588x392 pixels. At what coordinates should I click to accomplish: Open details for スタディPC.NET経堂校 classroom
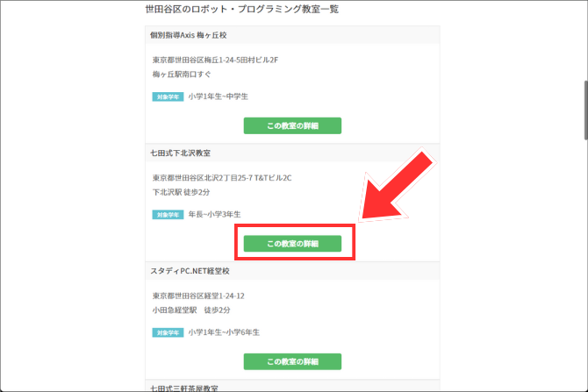[292, 361]
